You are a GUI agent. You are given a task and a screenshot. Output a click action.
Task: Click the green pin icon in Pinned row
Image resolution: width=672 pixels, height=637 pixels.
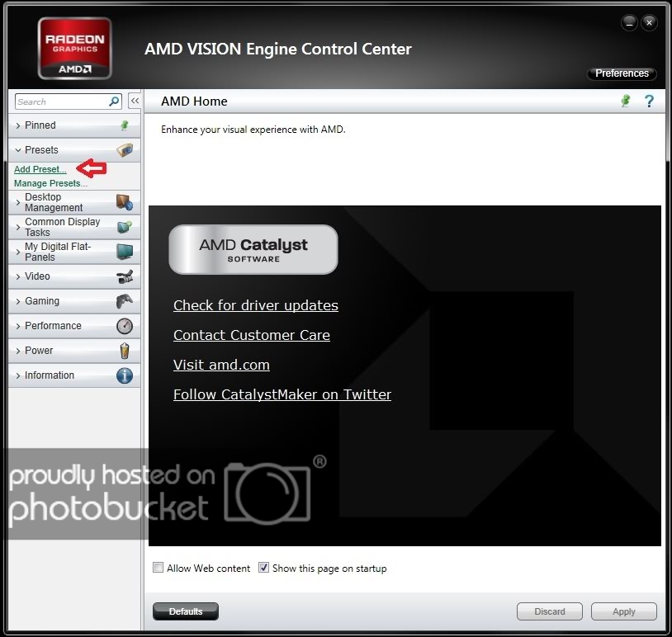tap(125, 125)
